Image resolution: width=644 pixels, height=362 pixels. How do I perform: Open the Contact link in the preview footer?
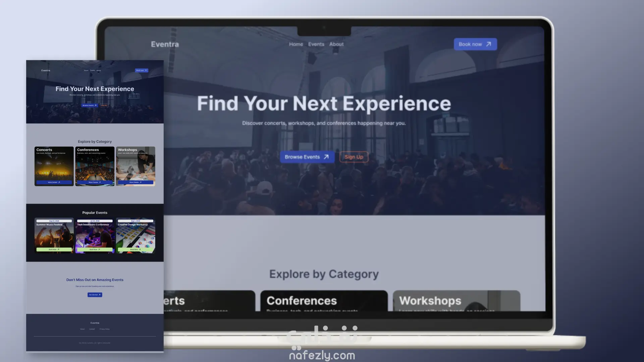92,329
